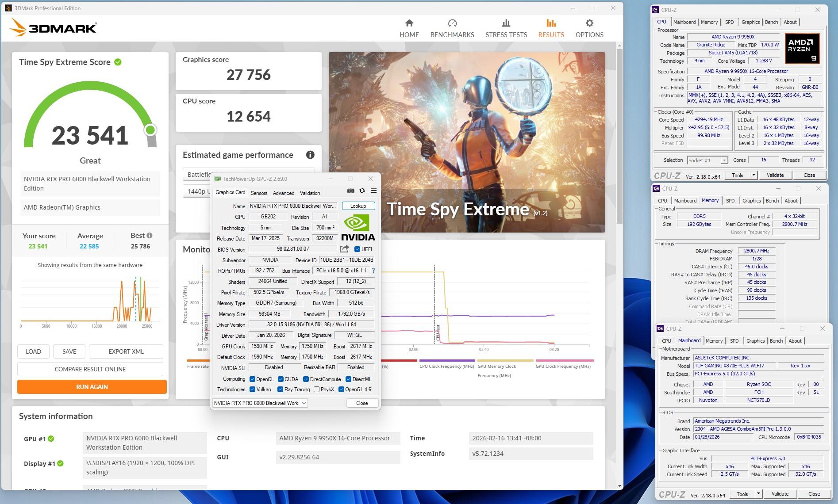Click the BIOS export share icon in GPU-Z
Image resolution: width=838 pixels, height=504 pixels.
tap(344, 249)
